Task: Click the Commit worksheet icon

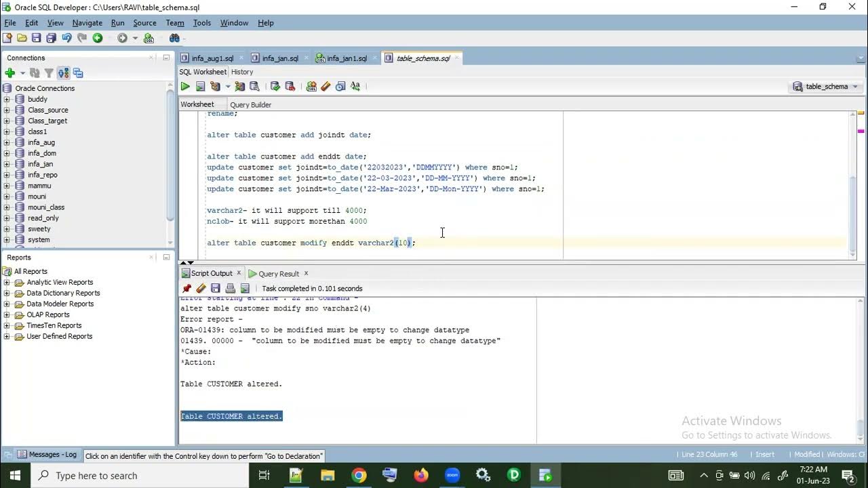Action: [275, 86]
